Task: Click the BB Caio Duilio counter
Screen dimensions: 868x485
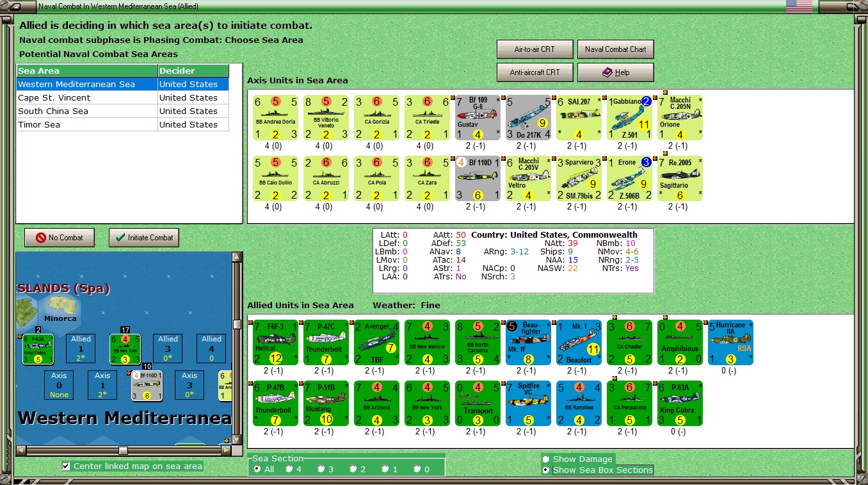Action: 275,179
